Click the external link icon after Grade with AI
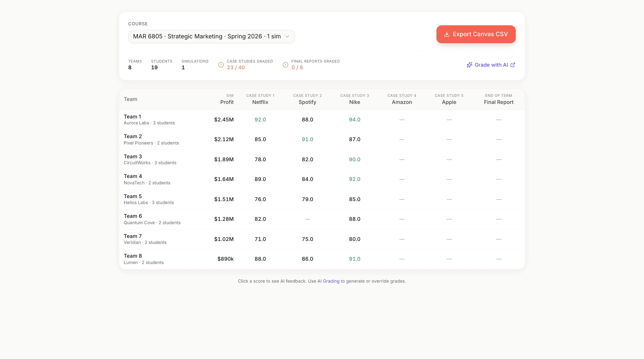This screenshot has height=359, width=644. click(513, 65)
